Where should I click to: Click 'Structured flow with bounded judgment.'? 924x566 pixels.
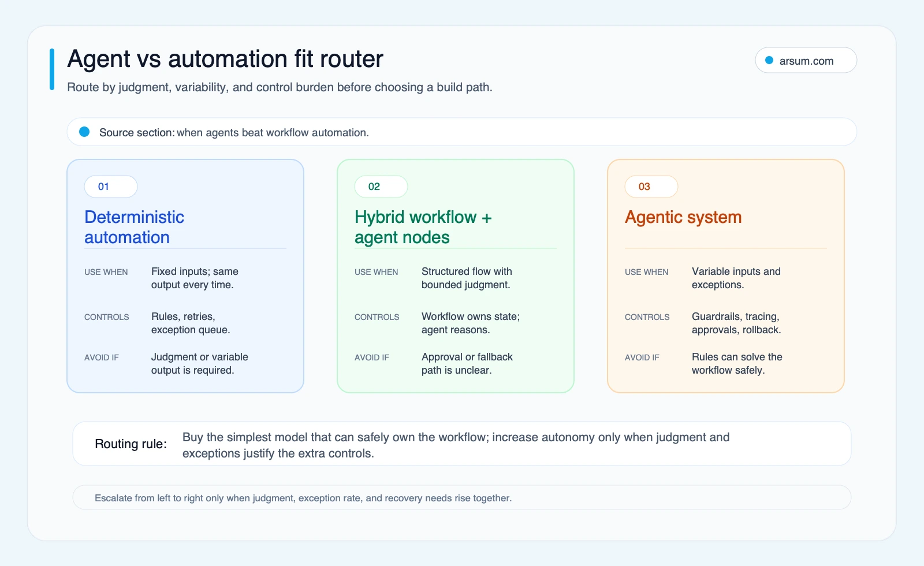tap(467, 278)
